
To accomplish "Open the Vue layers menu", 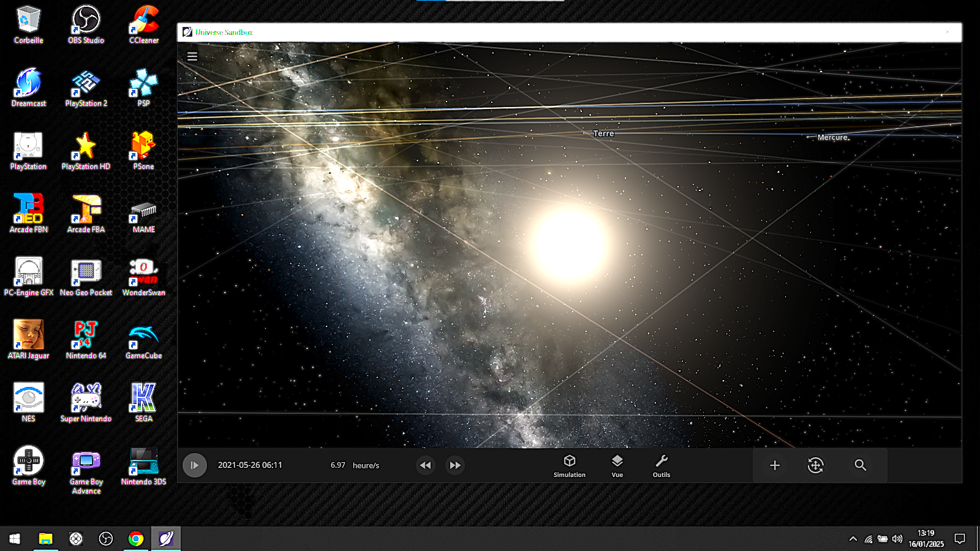I will (x=617, y=465).
